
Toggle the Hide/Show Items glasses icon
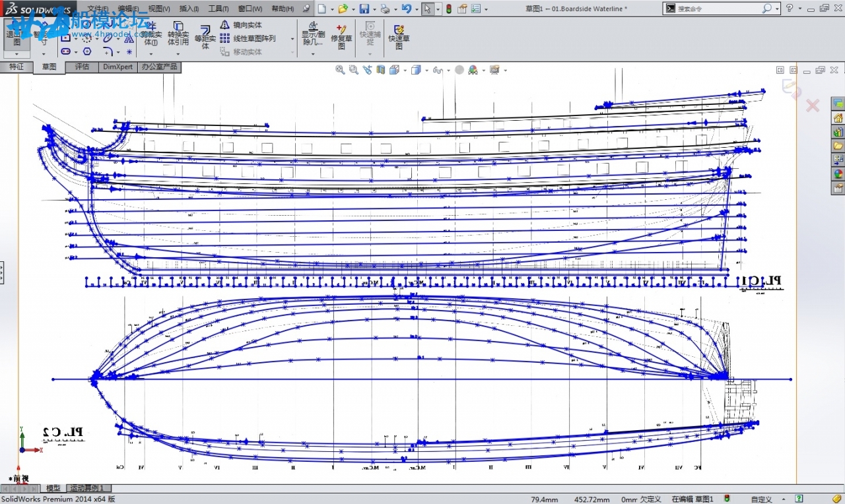tap(438, 70)
